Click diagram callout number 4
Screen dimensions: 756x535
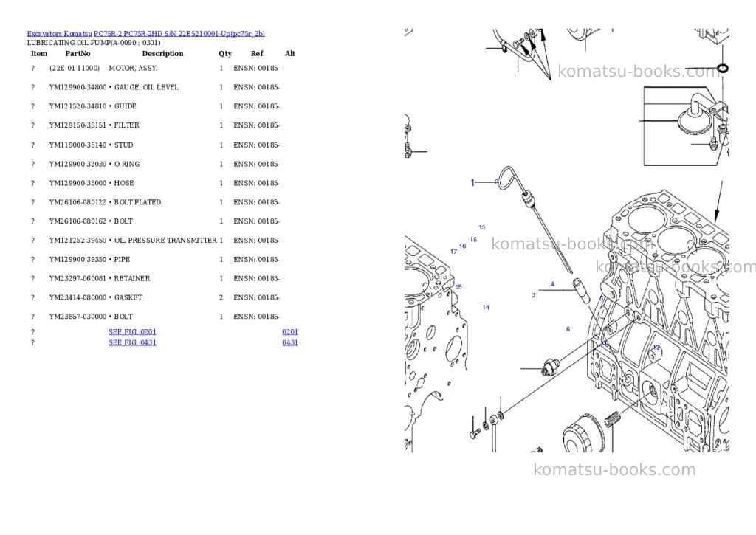click(552, 284)
